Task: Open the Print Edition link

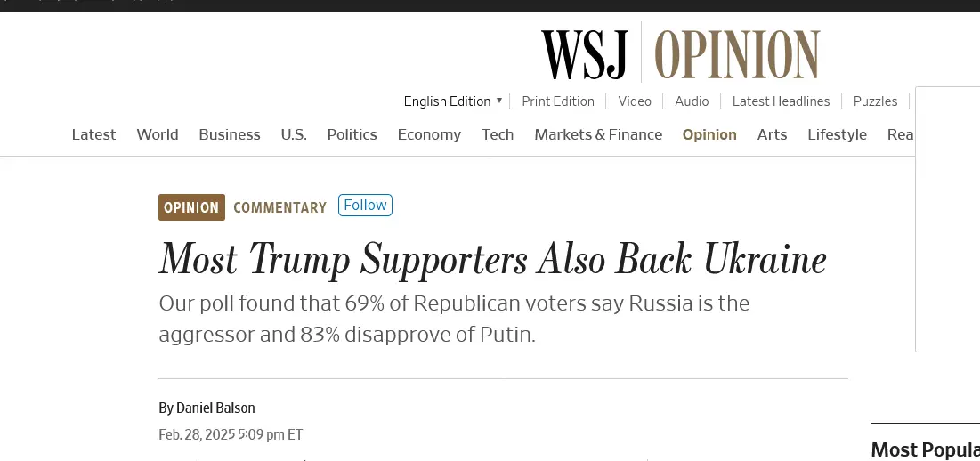Action: (558, 101)
